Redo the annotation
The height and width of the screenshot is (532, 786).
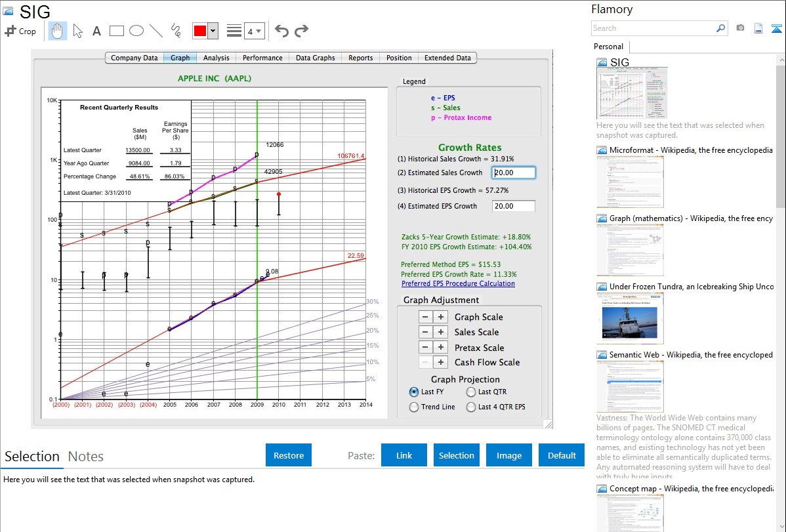click(x=301, y=31)
